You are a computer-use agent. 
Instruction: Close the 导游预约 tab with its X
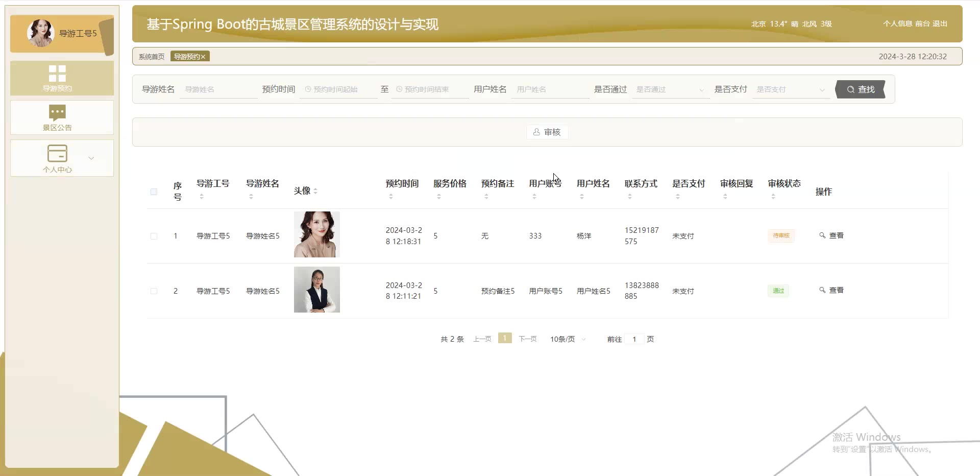click(203, 57)
